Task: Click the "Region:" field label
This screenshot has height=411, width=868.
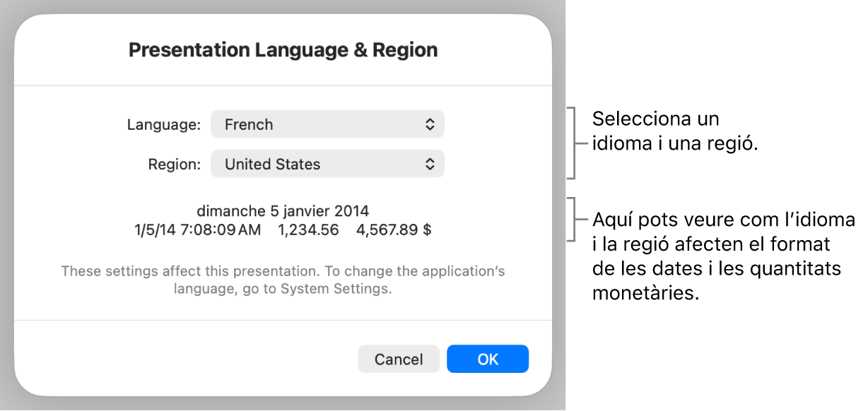Action: click(x=175, y=165)
